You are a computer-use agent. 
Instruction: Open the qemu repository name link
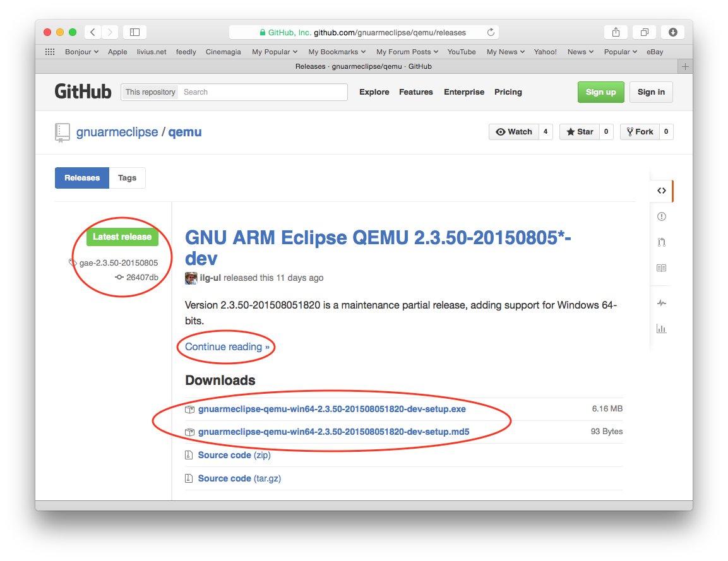point(185,133)
